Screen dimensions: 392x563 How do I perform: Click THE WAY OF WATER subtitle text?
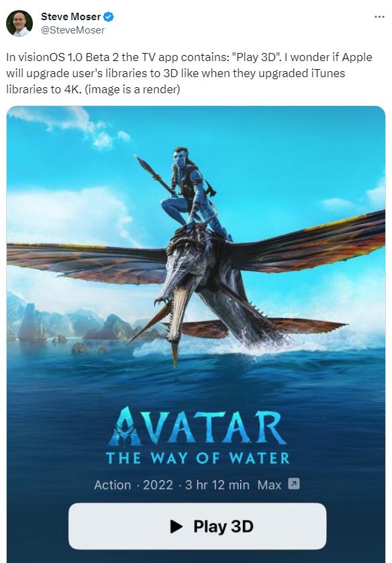197,458
